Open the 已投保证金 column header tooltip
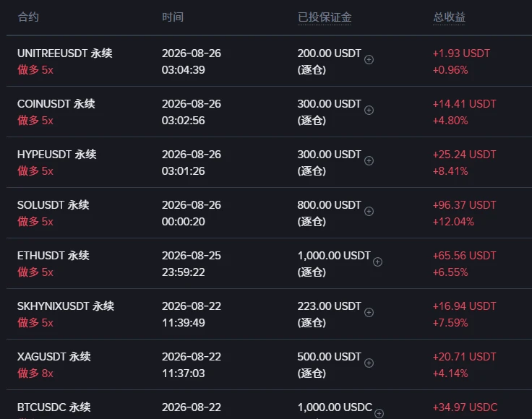The image size is (532, 419). tap(325, 17)
